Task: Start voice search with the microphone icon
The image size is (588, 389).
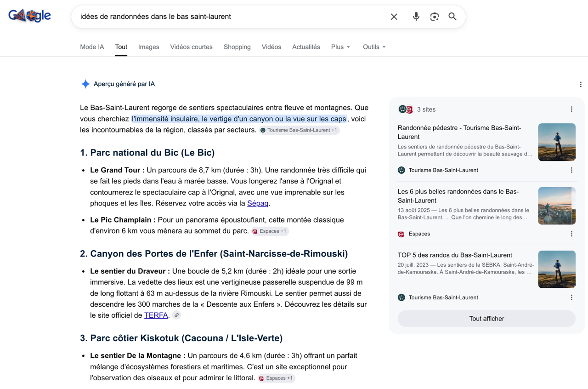Action: click(x=416, y=17)
